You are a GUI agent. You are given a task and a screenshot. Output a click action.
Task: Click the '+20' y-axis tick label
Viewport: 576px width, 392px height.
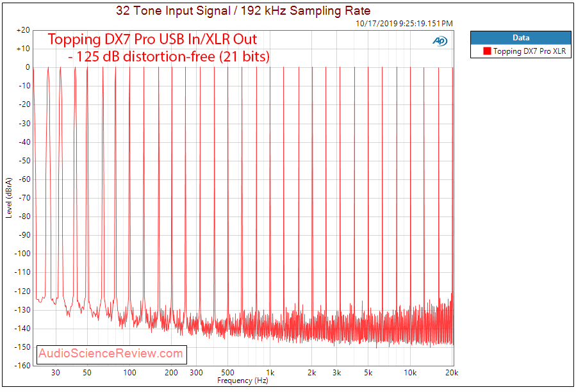pyautogui.click(x=23, y=30)
